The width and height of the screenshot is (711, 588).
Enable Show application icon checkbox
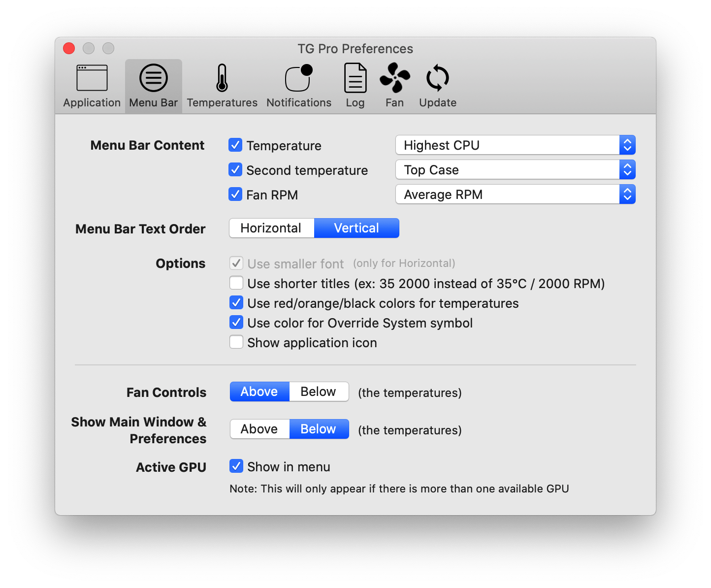[x=236, y=342]
